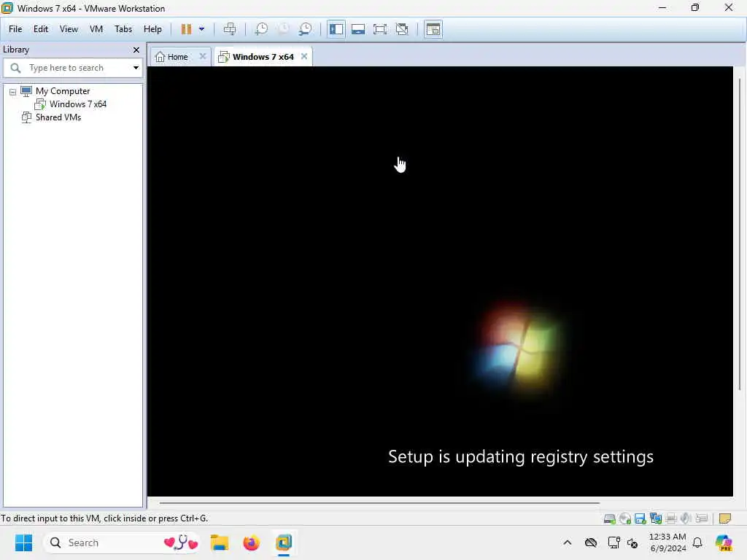This screenshot has width=747, height=560.
Task: Click the printer status icon
Action: click(x=671, y=518)
